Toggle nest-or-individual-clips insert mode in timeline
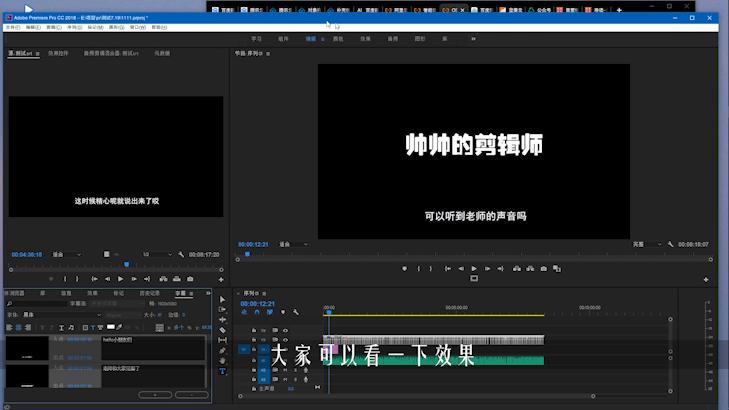Image resolution: width=729 pixels, height=410 pixels. tap(244, 312)
